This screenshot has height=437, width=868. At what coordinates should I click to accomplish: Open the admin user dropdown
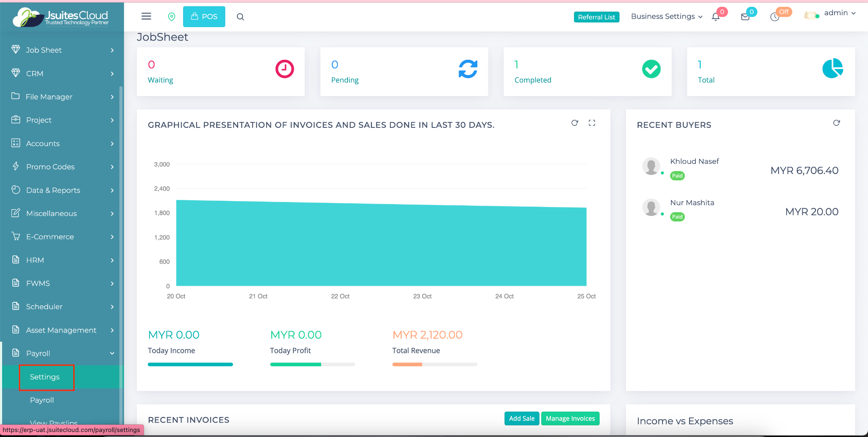point(839,13)
